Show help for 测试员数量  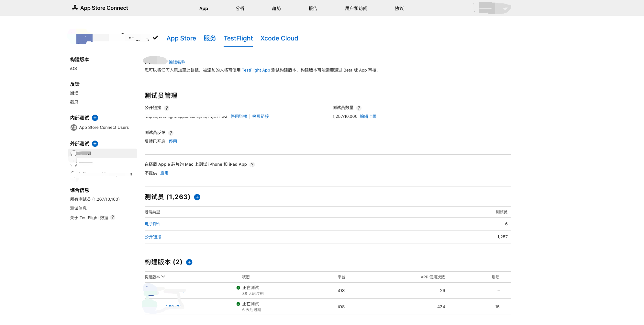point(359,108)
